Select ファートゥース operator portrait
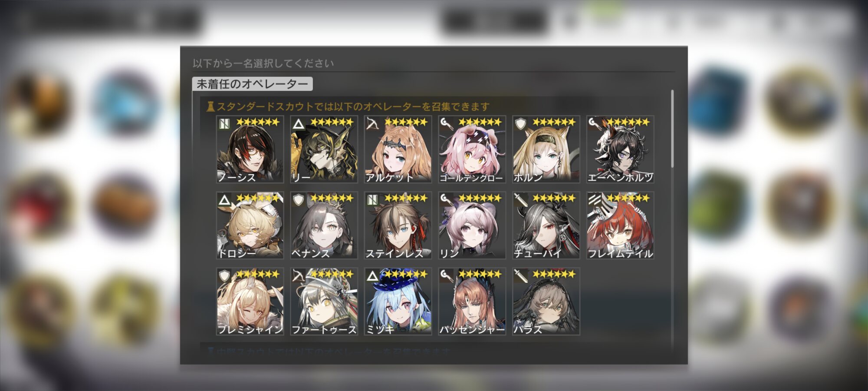The image size is (868, 391). point(324,302)
